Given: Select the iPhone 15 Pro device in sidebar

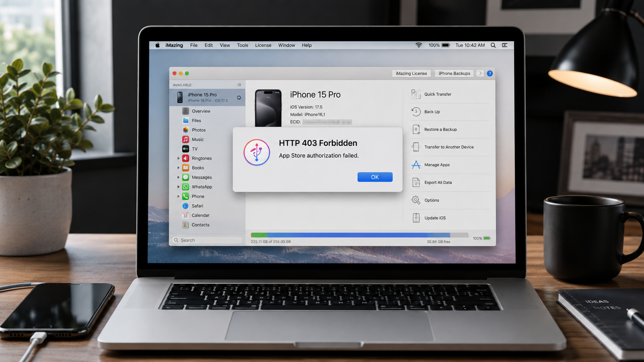Looking at the screenshot, I should click(207, 97).
